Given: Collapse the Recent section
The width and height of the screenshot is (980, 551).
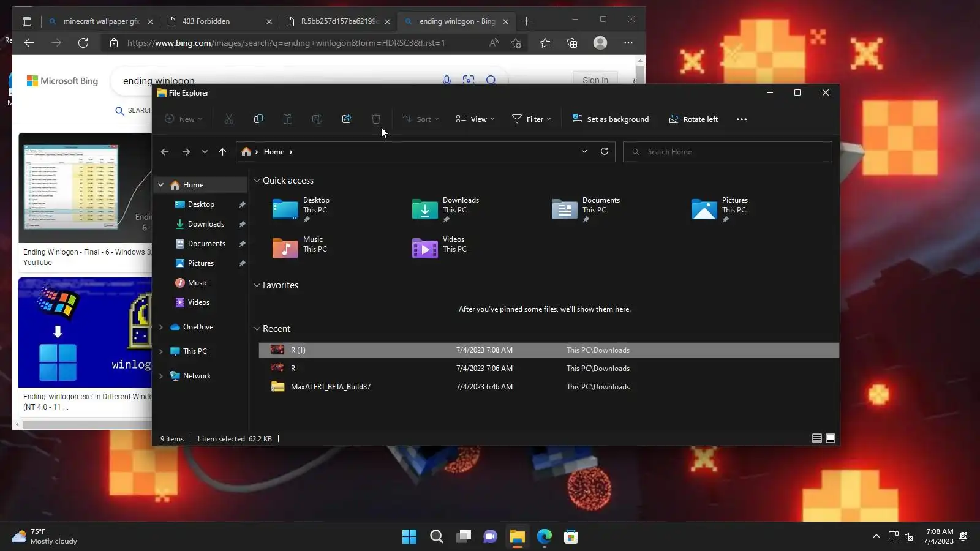Looking at the screenshot, I should pos(257,329).
